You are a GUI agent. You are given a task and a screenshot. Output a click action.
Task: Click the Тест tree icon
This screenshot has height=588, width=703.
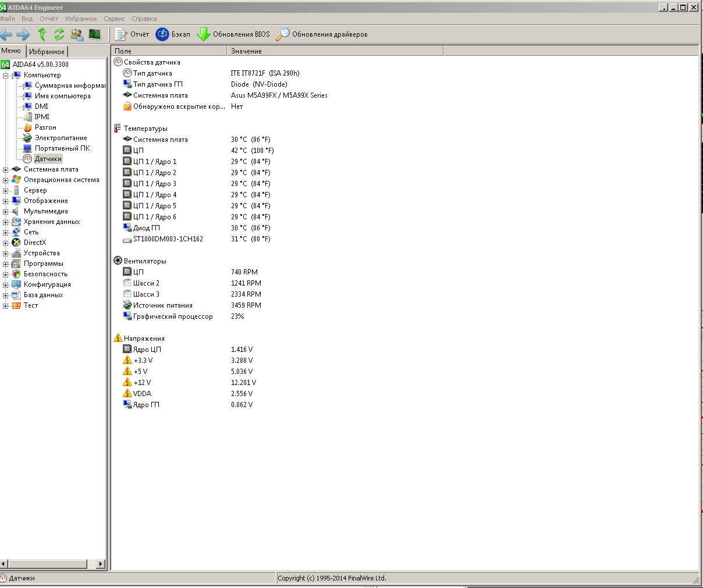click(16, 305)
